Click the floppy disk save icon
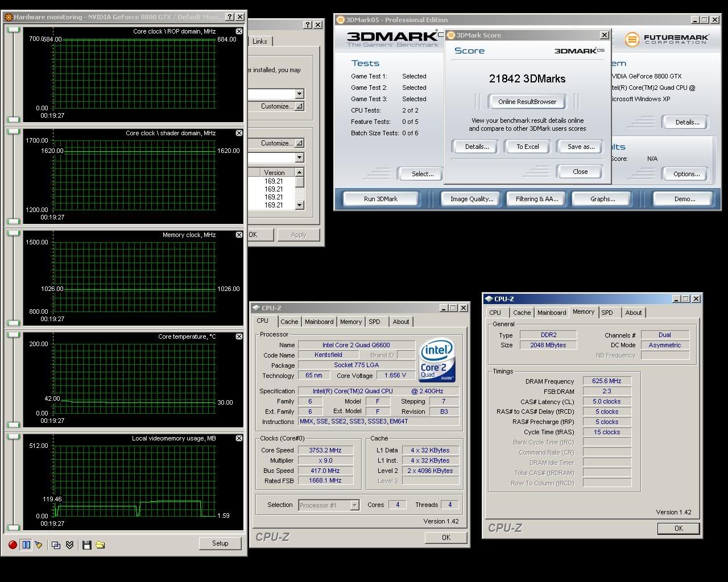The width and height of the screenshot is (728, 582). [86, 544]
